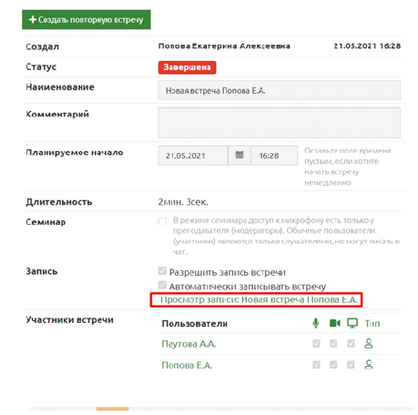Click the user type icon for Паутова А.А.
The image size is (418, 415).
(x=369, y=343)
